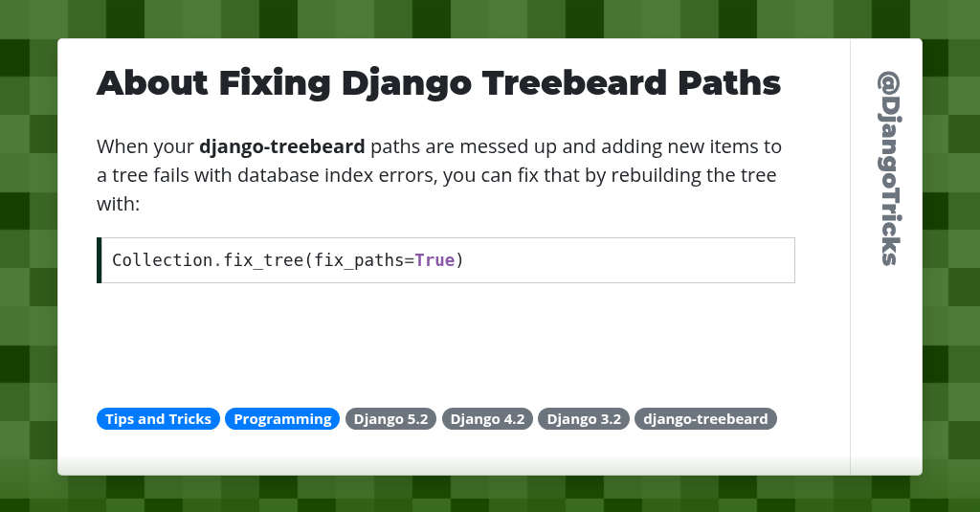Open the Django 5.2 tag
This screenshot has width=980, height=512.
pos(391,419)
